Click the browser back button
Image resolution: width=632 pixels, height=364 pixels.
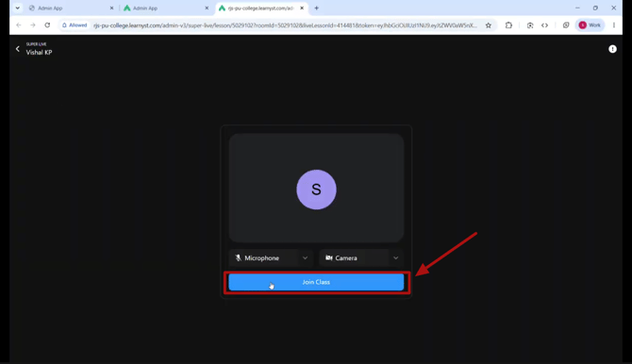pyautogui.click(x=19, y=25)
